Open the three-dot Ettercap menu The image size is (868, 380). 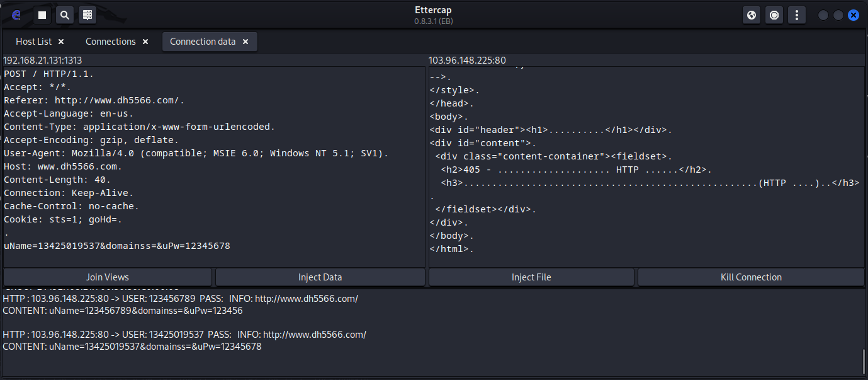point(797,15)
